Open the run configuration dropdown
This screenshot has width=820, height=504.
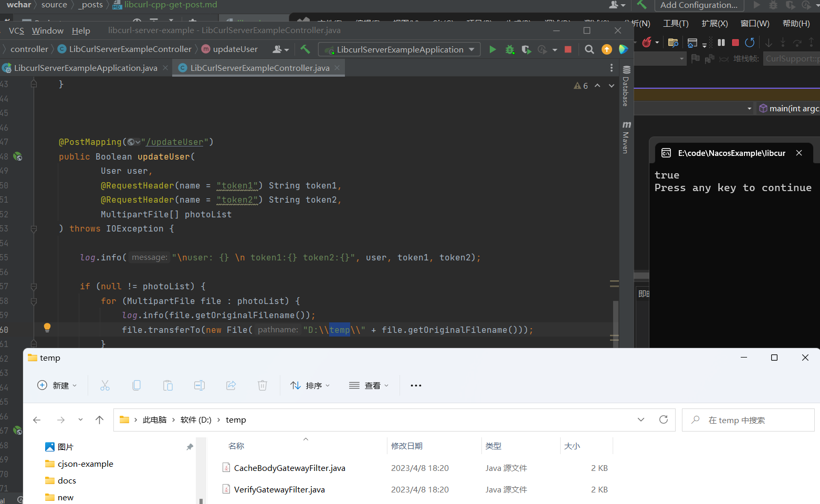(399, 49)
